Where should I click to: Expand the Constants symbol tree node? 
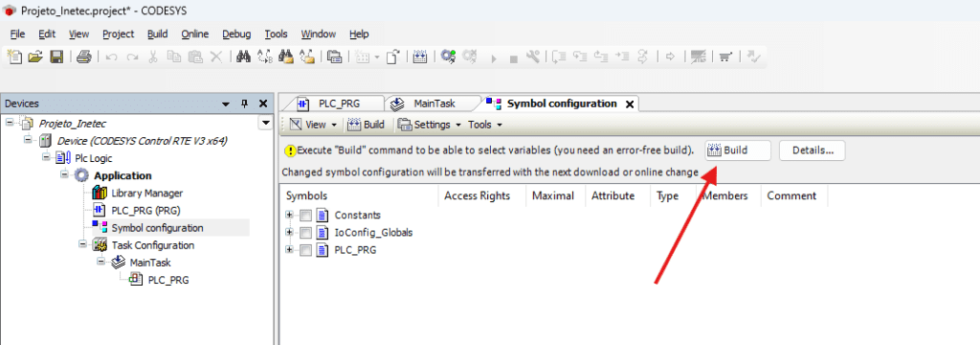(289, 215)
